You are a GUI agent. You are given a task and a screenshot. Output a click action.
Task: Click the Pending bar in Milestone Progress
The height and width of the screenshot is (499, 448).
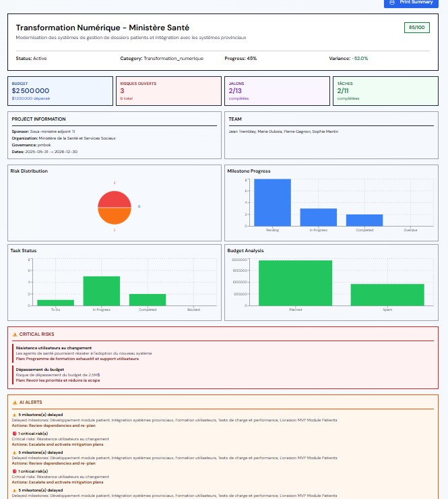click(272, 202)
